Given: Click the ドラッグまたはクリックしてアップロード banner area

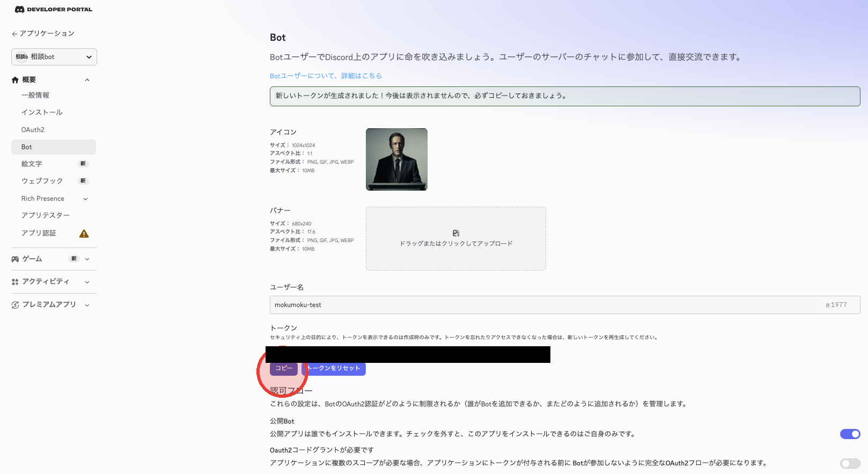Looking at the screenshot, I should click(x=456, y=239).
